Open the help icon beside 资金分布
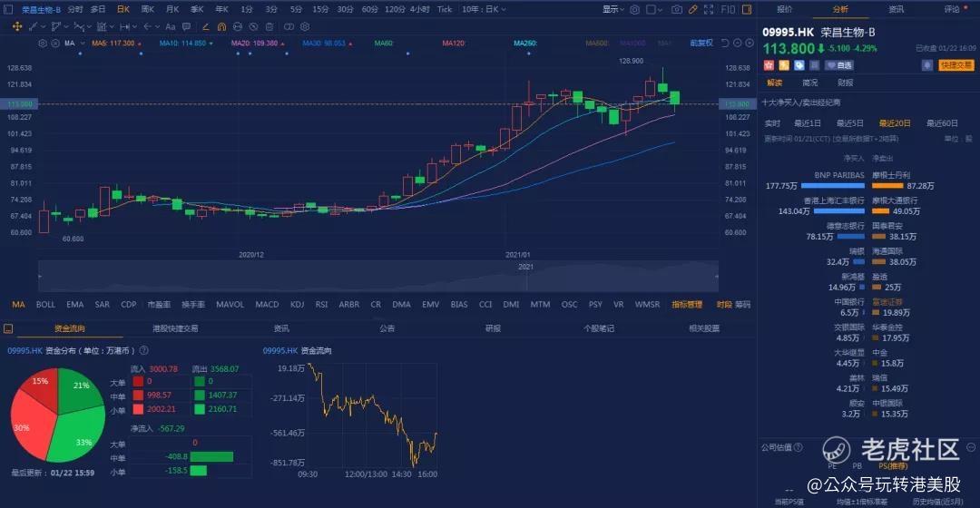 tap(143, 350)
